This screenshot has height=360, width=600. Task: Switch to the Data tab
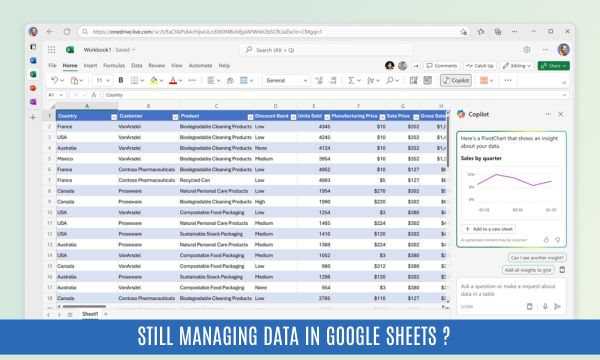tap(137, 65)
